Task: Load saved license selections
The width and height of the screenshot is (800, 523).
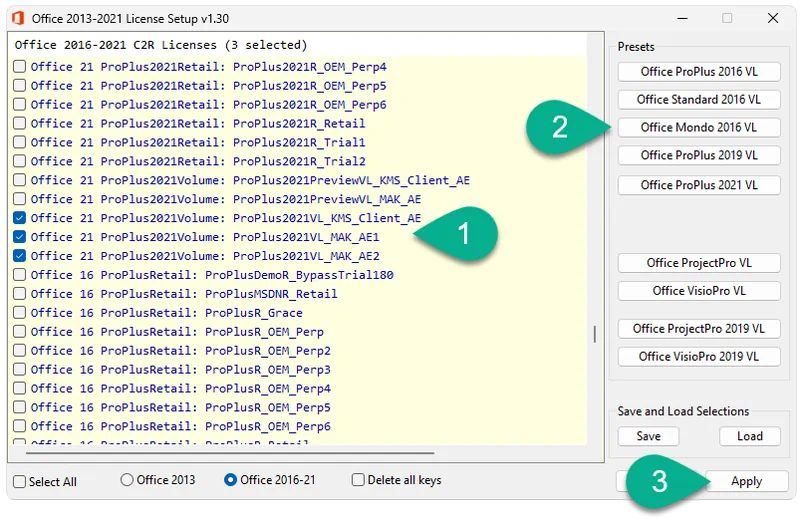Action: click(749, 436)
